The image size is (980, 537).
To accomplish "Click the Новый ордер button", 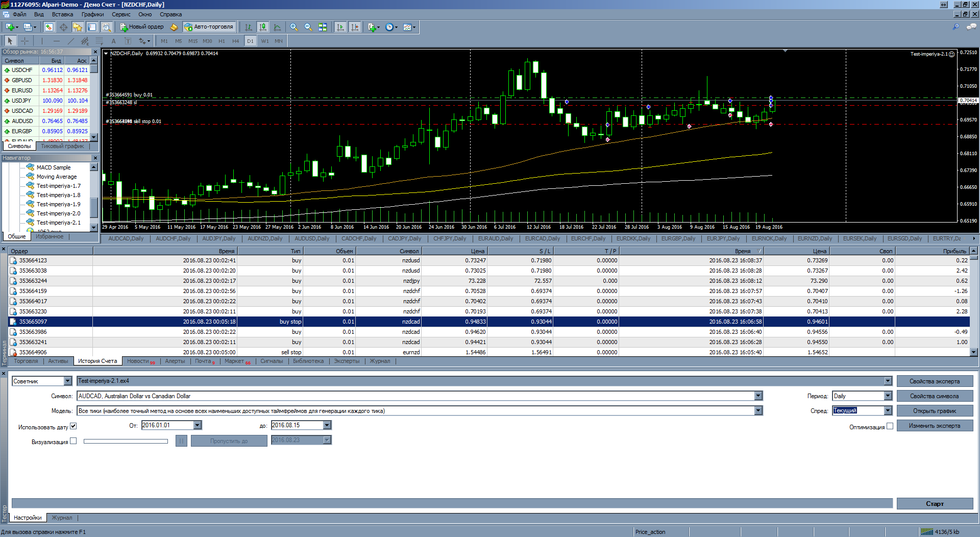I will tap(142, 27).
